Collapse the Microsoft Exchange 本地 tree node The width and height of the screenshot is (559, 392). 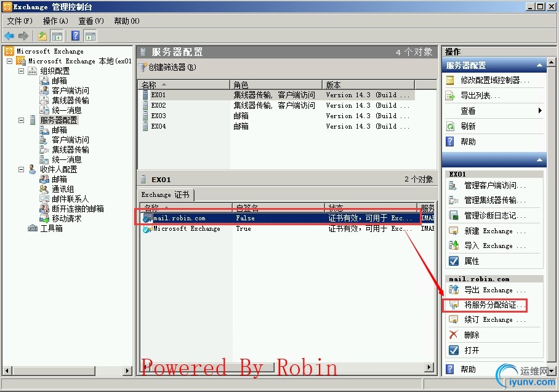click(10, 61)
